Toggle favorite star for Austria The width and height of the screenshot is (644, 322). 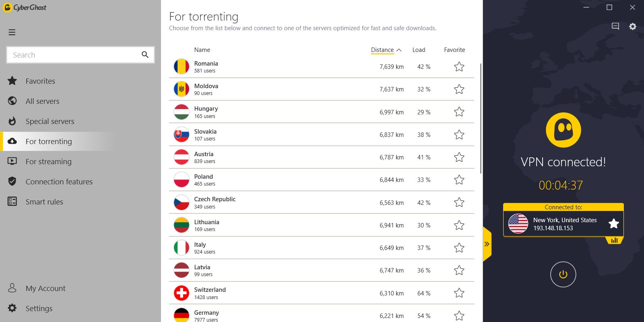coord(459,157)
